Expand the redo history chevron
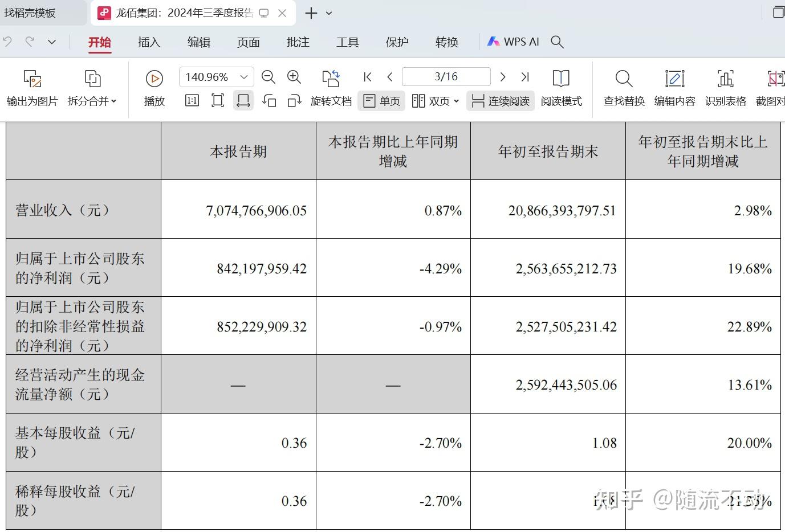785x532 pixels. pos(52,42)
